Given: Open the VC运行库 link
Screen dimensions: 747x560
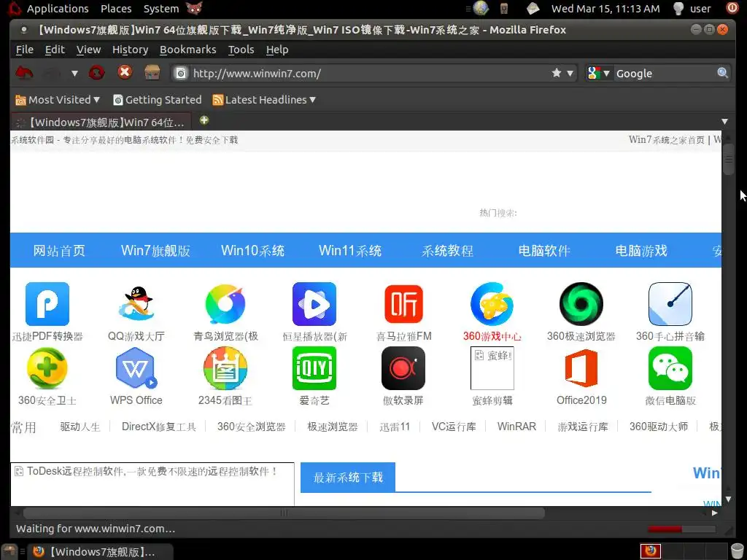Looking at the screenshot, I should click(454, 427).
